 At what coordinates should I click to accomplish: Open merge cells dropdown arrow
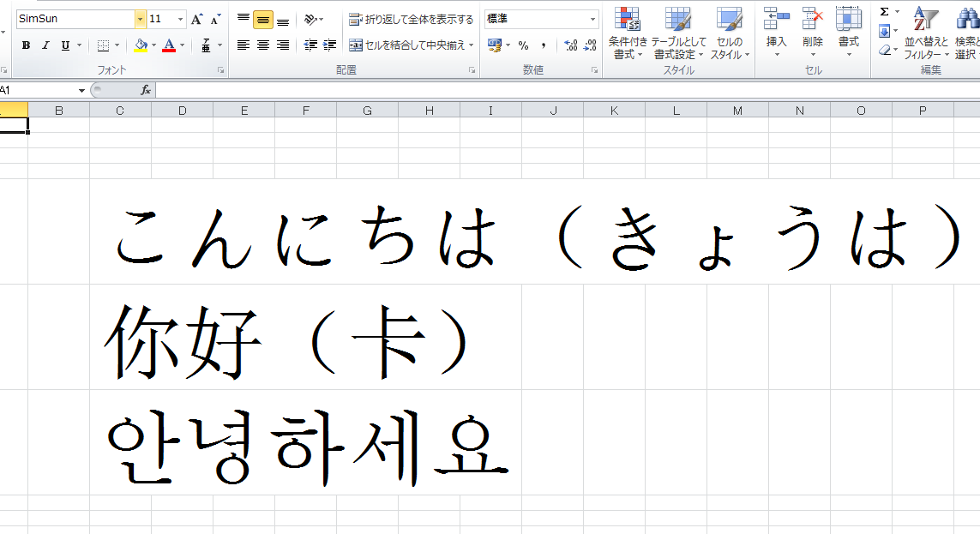[x=472, y=45]
